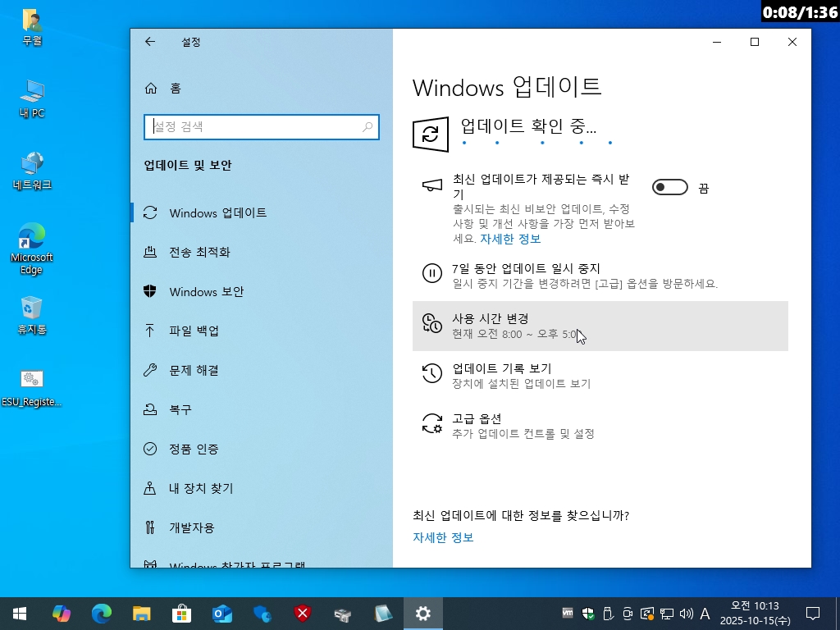Click the 설정 검색 search field
Viewport: 840px width, 630px height.
262,127
